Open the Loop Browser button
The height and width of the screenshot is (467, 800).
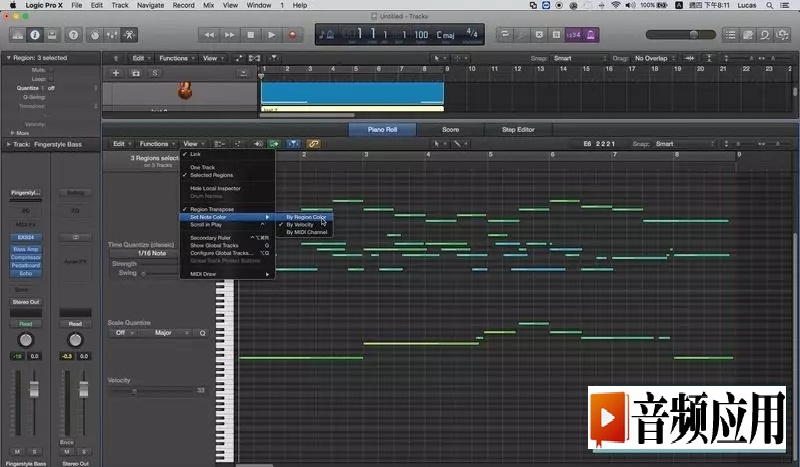[765, 35]
